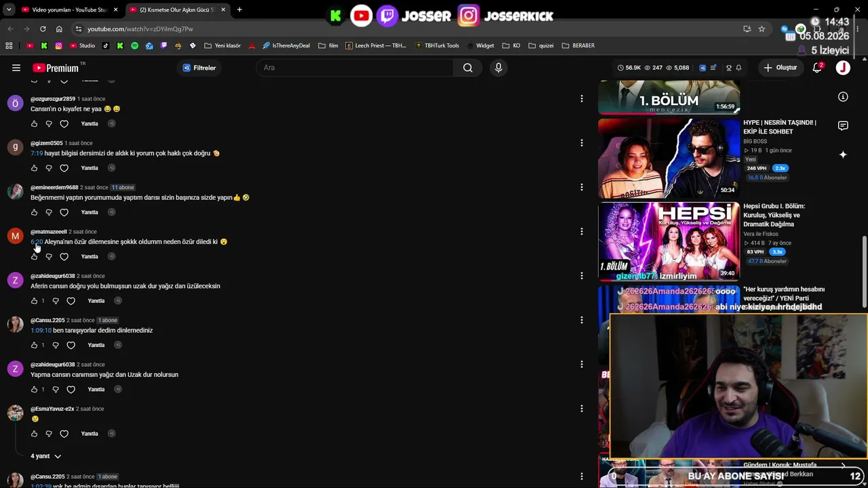Open "IsThereAnyDeal" bookmark
This screenshot has height=488, width=868.
click(x=286, y=45)
